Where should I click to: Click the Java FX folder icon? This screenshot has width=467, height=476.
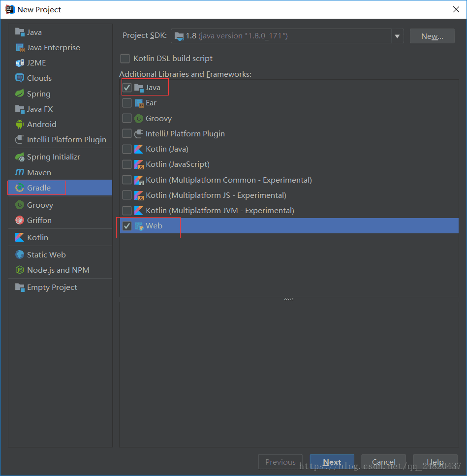[x=20, y=109]
